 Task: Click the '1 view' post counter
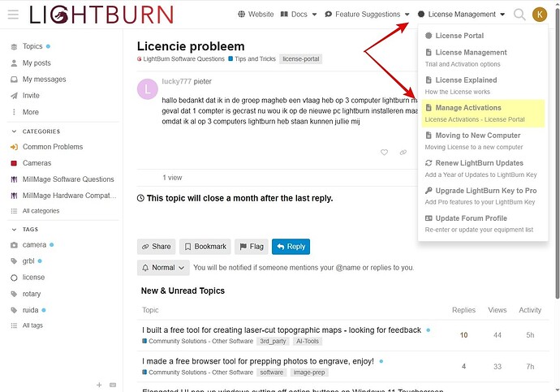(172, 178)
